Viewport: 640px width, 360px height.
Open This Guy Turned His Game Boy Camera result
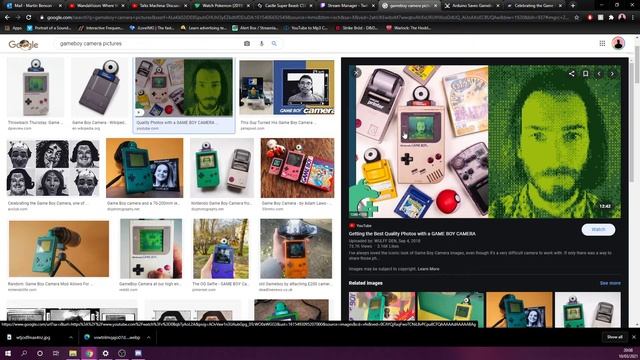point(287,87)
